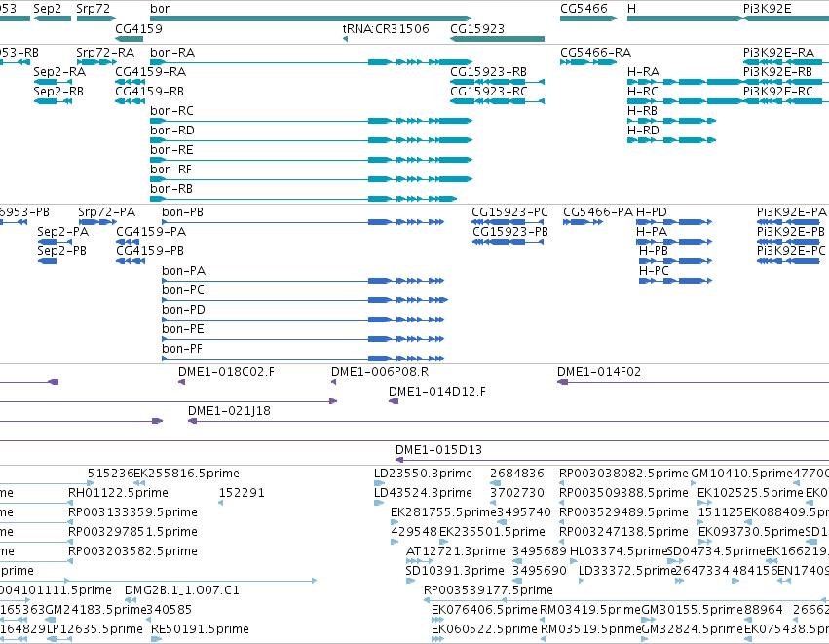Click transcript H-RC

coord(686,101)
